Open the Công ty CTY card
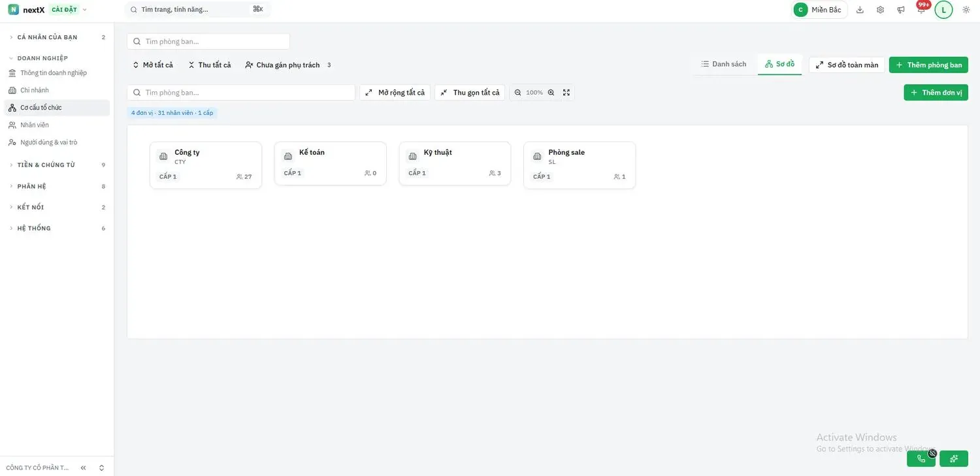 coord(206,165)
